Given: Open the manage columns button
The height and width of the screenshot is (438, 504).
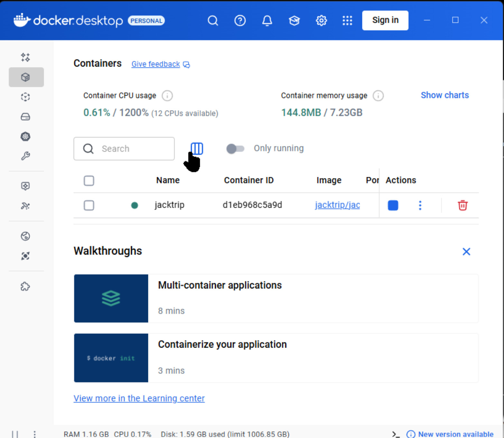Looking at the screenshot, I should point(197,149).
